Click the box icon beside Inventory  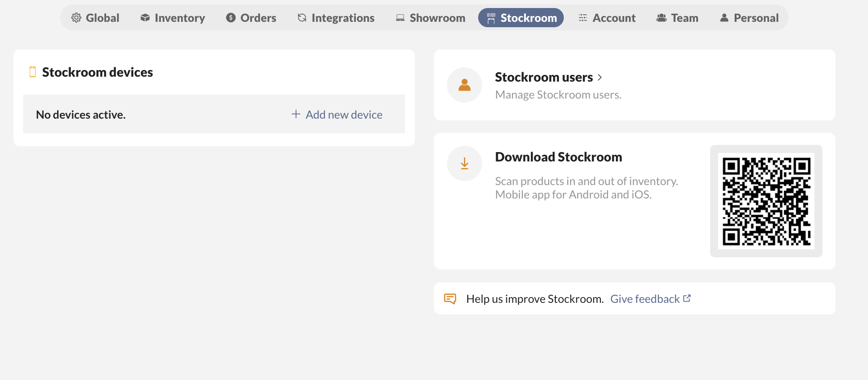pos(144,17)
